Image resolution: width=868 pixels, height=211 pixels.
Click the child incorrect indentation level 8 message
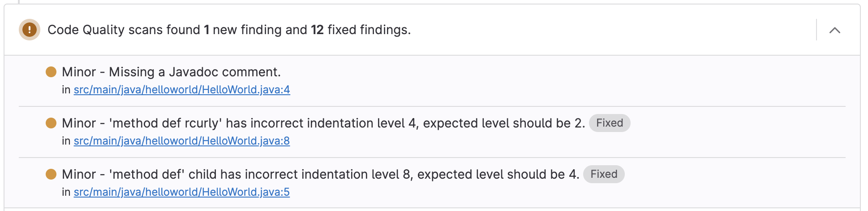(x=344, y=174)
